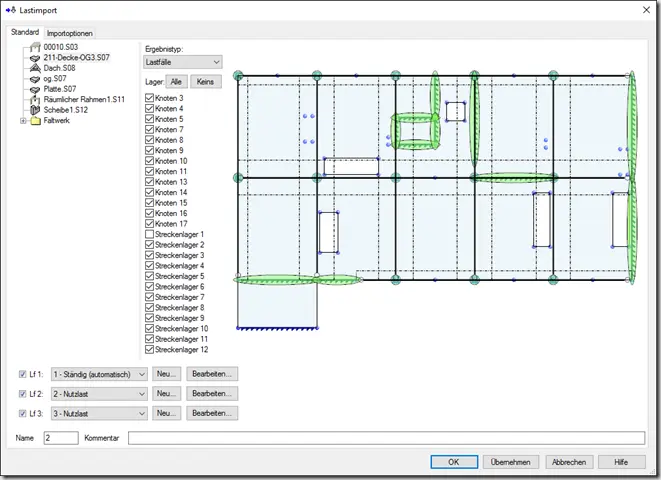Uncheck the Streckenlager 2 checkbox
This screenshot has height=480, width=661.
(149, 245)
